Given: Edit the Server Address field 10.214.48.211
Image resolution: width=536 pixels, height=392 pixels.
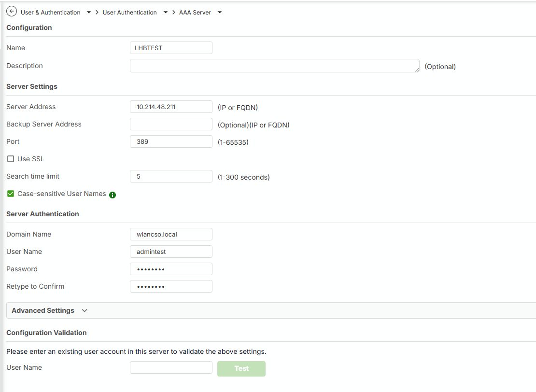Looking at the screenshot, I should point(171,107).
